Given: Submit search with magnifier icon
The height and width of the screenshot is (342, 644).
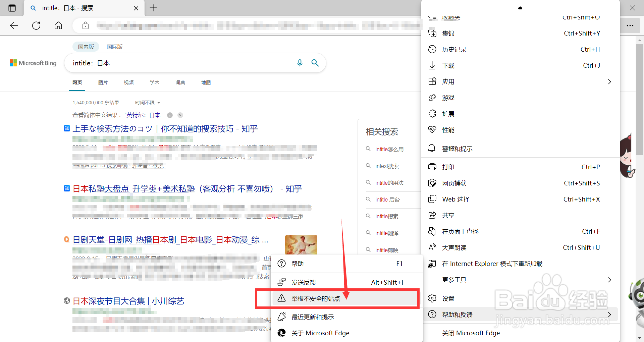Looking at the screenshot, I should pos(315,63).
